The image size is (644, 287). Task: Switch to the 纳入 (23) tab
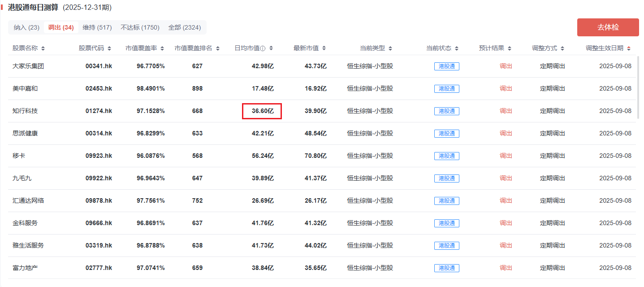tap(26, 27)
